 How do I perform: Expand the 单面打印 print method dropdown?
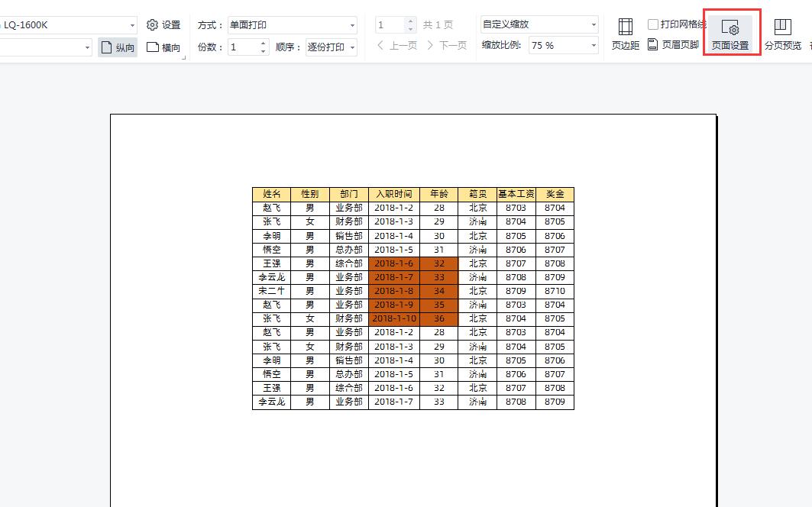(x=353, y=24)
